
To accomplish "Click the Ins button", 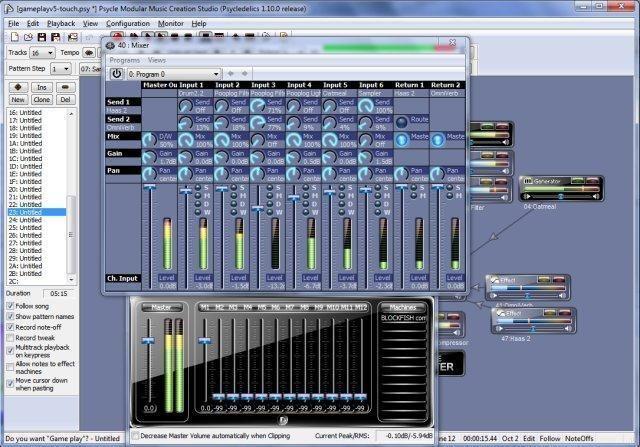I will coord(42,87).
